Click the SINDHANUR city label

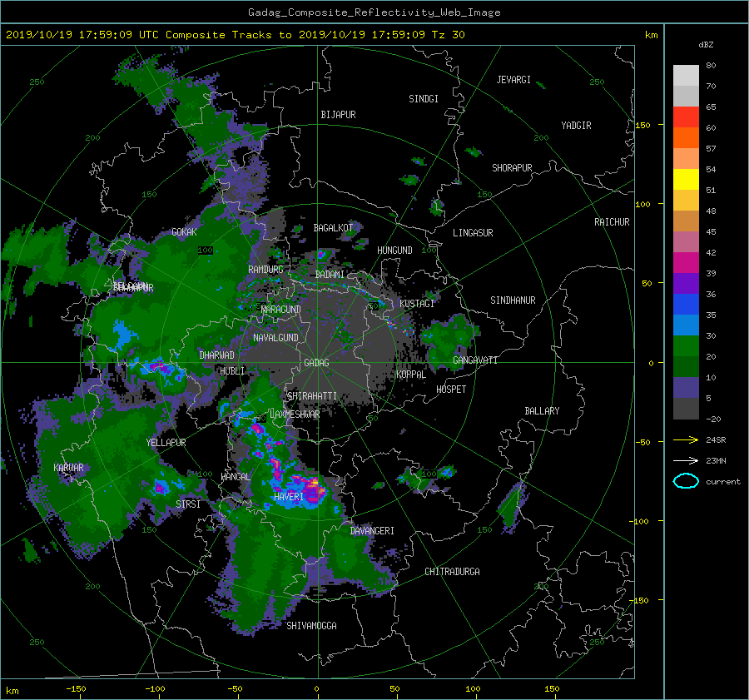tap(513, 300)
